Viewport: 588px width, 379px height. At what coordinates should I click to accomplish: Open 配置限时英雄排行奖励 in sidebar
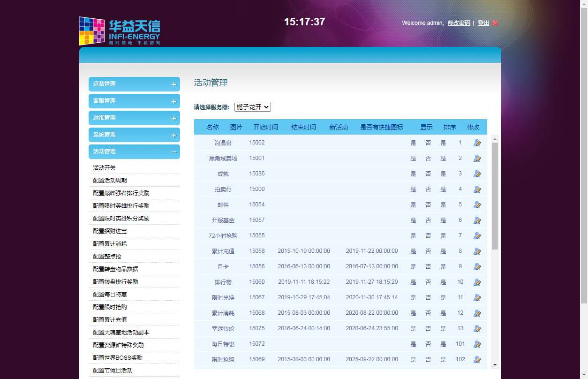click(x=121, y=205)
